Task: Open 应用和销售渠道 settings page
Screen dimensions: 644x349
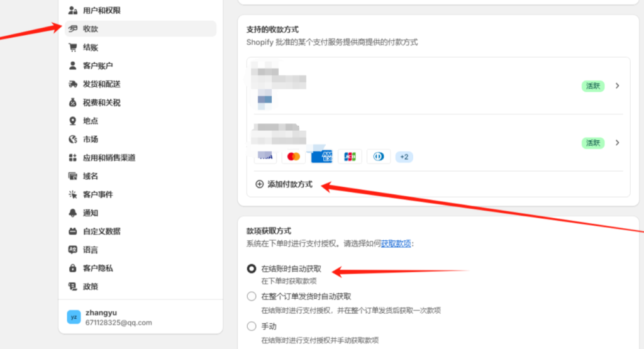Action: coord(109,158)
